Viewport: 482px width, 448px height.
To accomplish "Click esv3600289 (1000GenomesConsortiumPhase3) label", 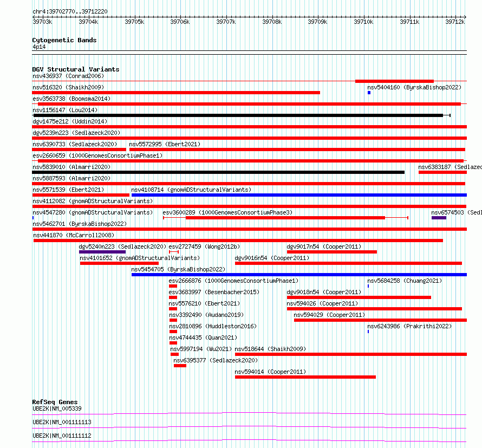I will 227,212.
